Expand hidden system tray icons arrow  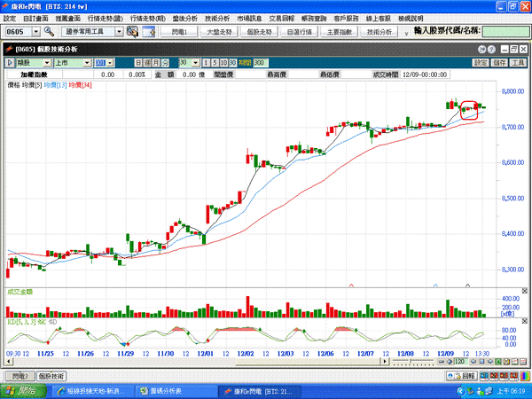[461, 391]
